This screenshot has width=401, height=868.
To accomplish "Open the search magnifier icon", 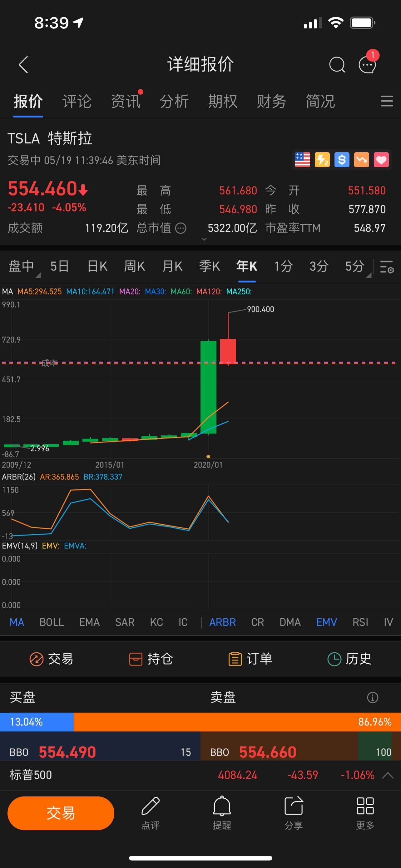I will (337, 64).
